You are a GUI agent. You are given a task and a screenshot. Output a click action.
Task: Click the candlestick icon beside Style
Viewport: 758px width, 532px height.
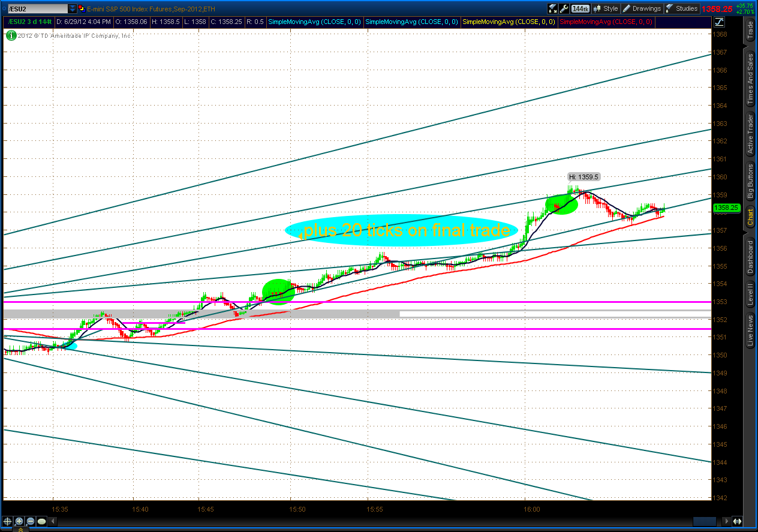(596, 8)
